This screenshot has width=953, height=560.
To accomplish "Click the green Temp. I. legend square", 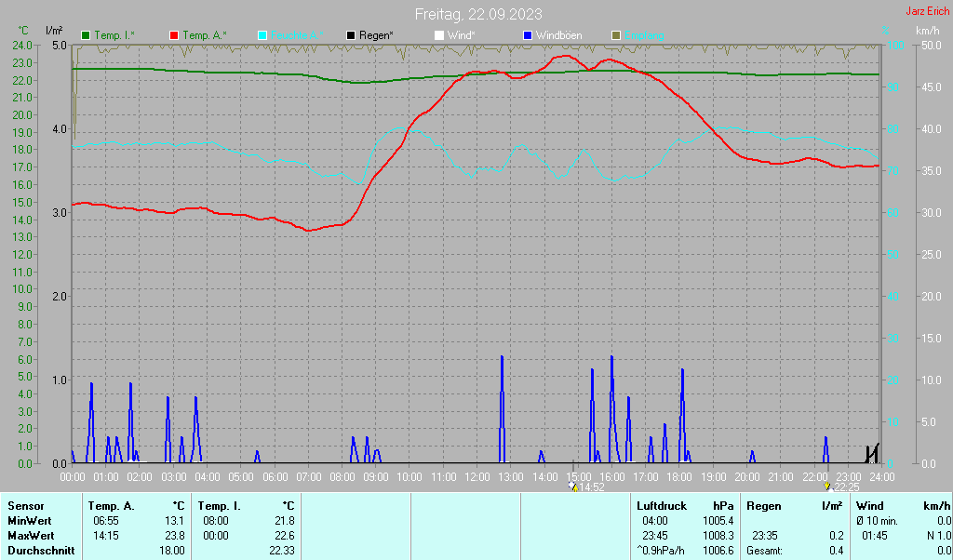I will (87, 35).
